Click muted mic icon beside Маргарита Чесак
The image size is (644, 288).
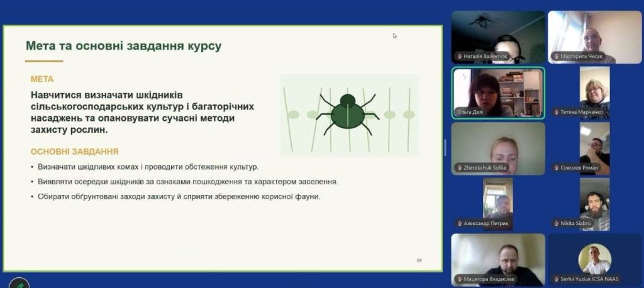coord(556,57)
